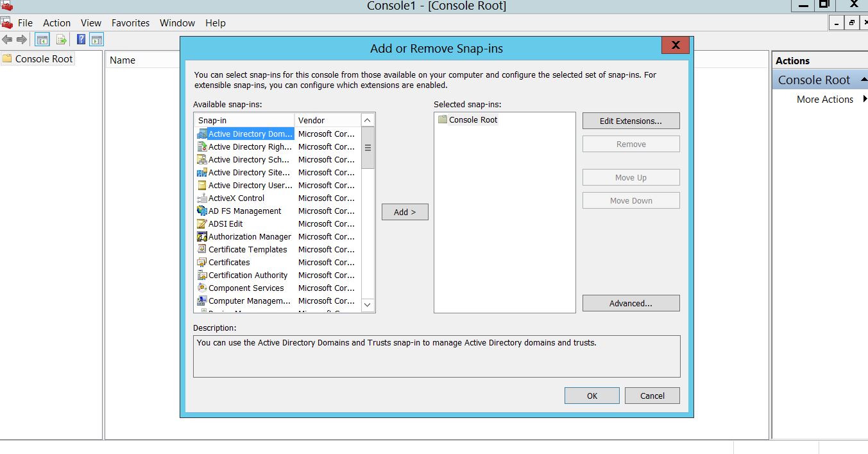The width and height of the screenshot is (868, 454).
Task: Click the AD FS Management snap-in icon
Action: (202, 211)
